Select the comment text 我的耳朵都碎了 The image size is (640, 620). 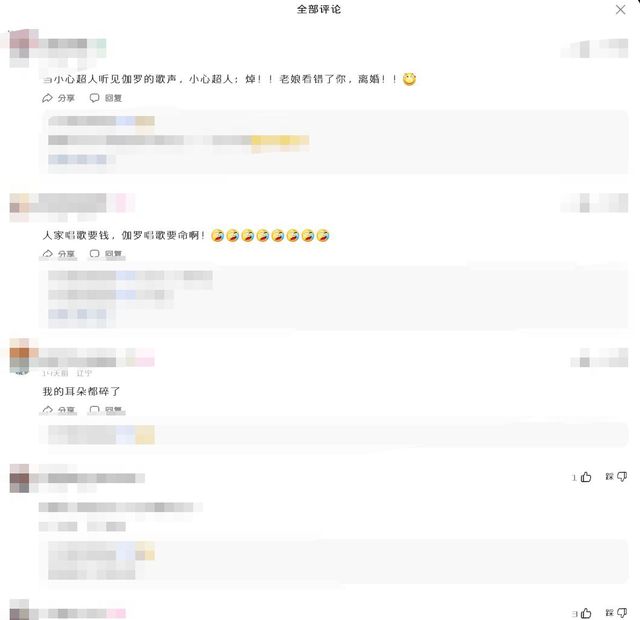(x=81, y=391)
